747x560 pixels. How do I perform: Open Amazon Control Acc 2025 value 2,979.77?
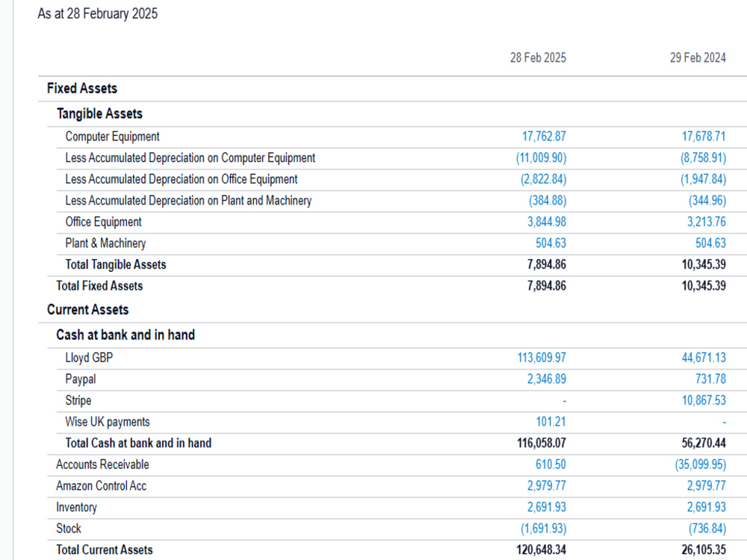547,486
